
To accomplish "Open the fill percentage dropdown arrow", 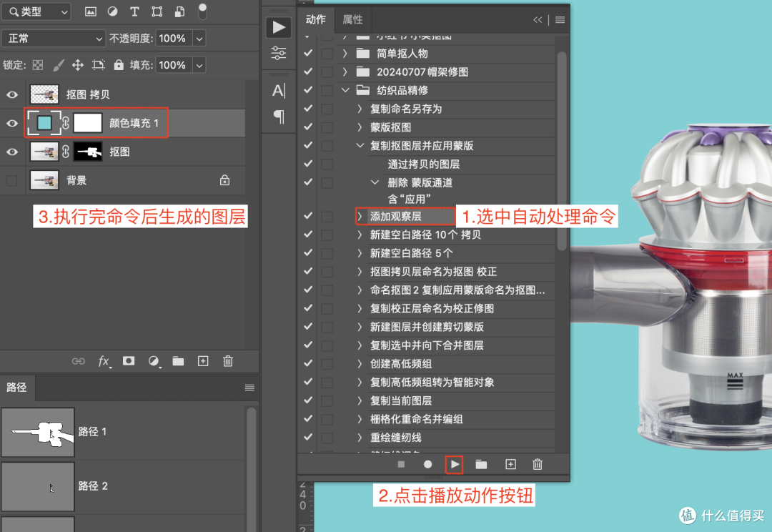I will click(199, 65).
